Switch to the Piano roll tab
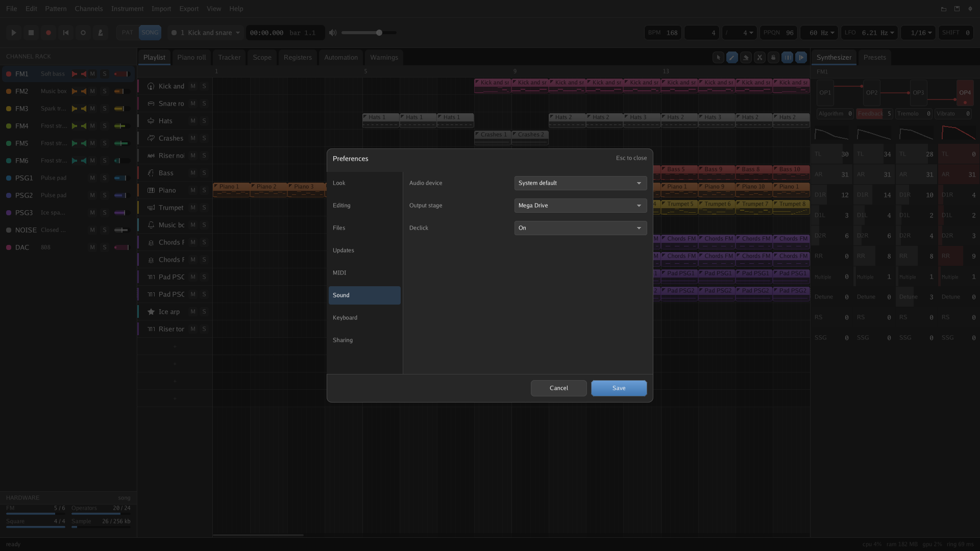Viewport: 980px width, 551px height. coord(191,58)
